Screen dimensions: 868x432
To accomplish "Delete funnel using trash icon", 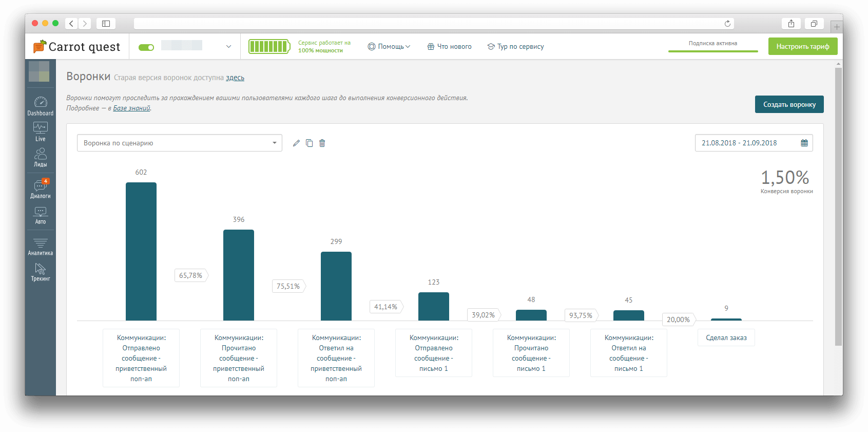I will pos(322,143).
